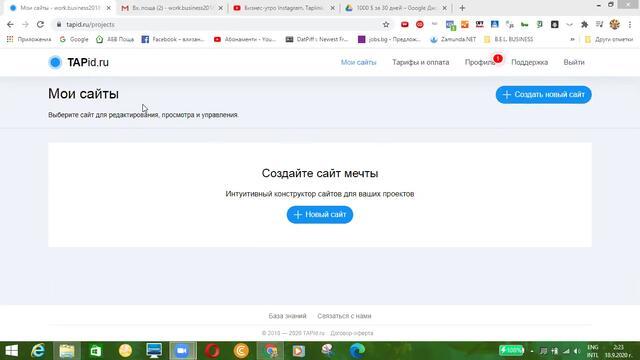Show hidden system tray icons
The image size is (640, 360).
[x=532, y=351]
